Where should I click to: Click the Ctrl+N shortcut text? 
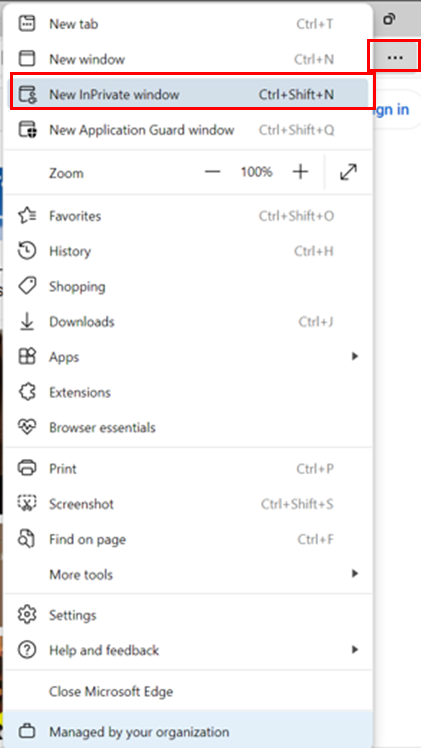(314, 59)
